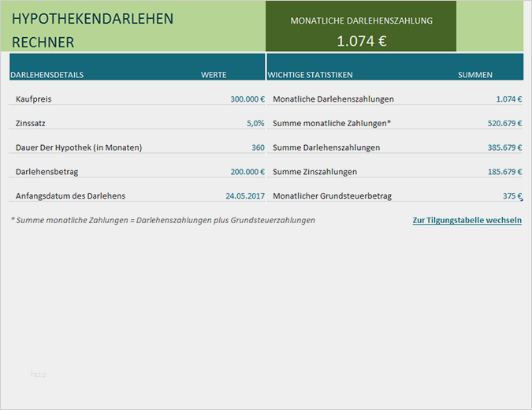The height and width of the screenshot is (410, 532).
Task: Click the Monatliche Darlehenszahlungen value 1.074 € in table
Action: coord(509,99)
